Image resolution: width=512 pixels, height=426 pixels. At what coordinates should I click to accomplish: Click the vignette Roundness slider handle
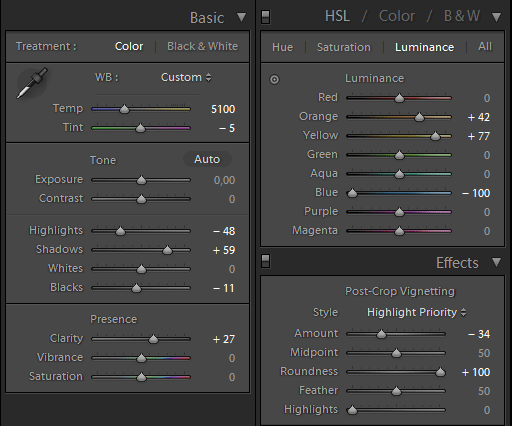440,372
